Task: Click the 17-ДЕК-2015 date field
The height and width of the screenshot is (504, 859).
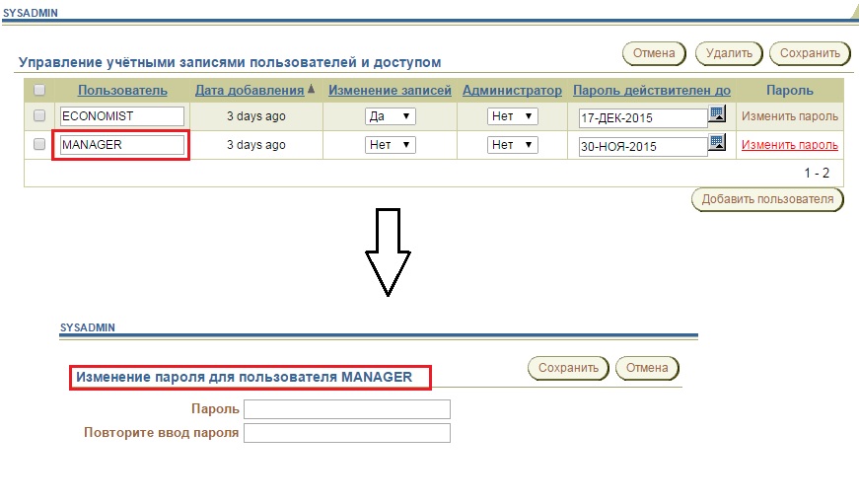Action: click(643, 117)
